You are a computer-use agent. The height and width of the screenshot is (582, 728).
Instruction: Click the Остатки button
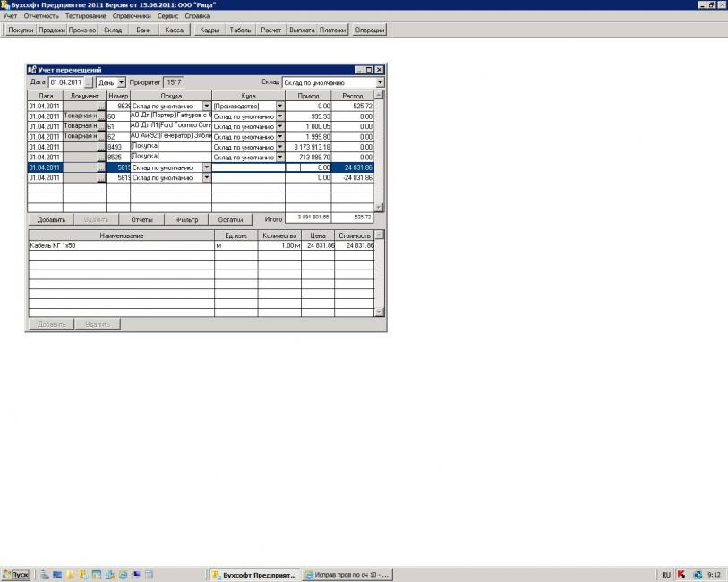click(x=230, y=219)
